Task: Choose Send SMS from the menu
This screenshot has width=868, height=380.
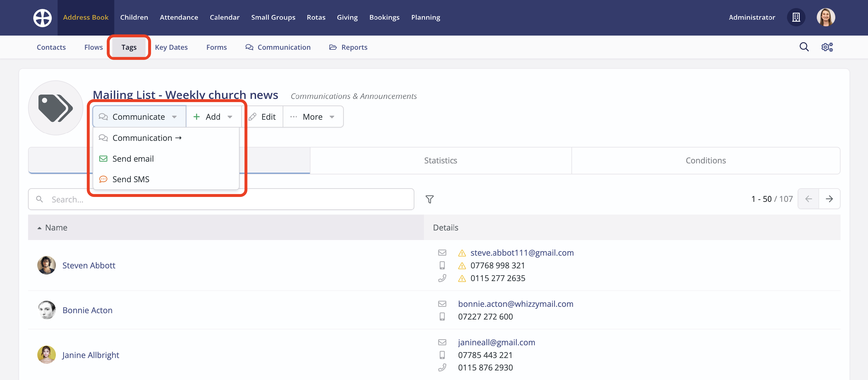Action: (166, 179)
